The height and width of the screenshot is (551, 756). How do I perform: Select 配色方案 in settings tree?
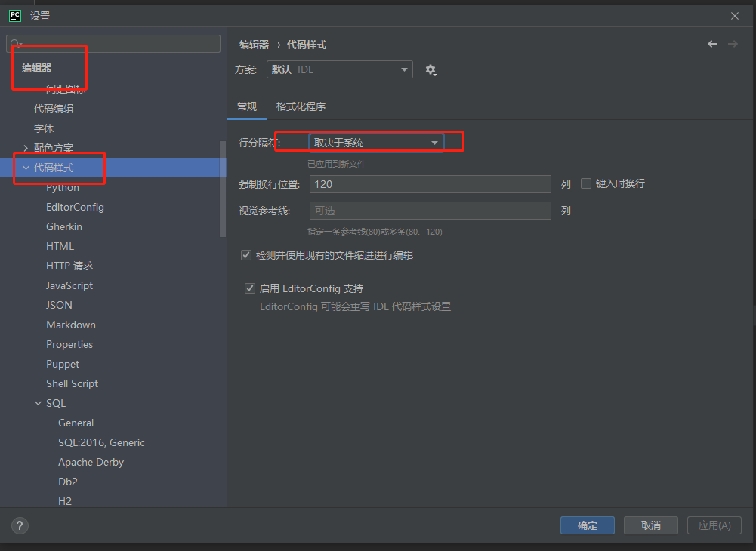[x=54, y=148]
